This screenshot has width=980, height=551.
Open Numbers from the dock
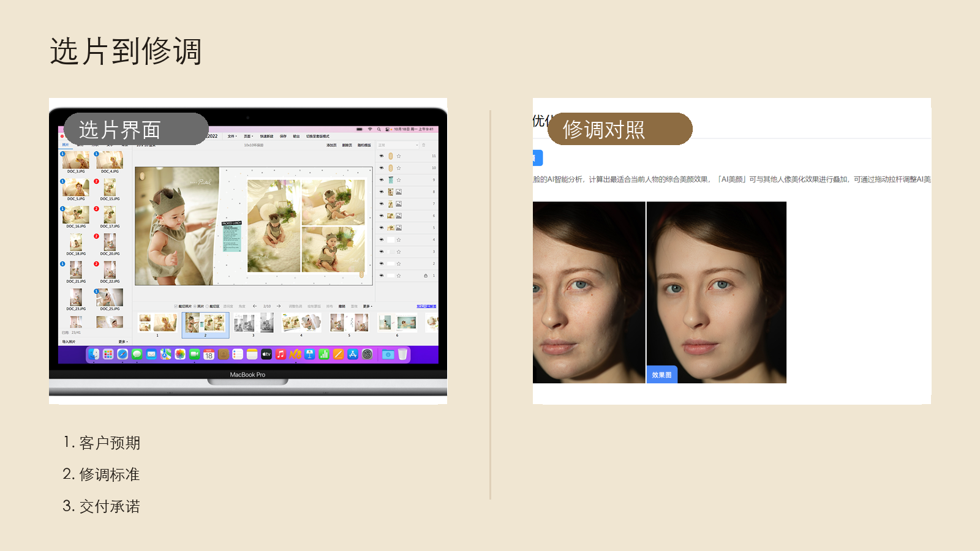point(324,354)
